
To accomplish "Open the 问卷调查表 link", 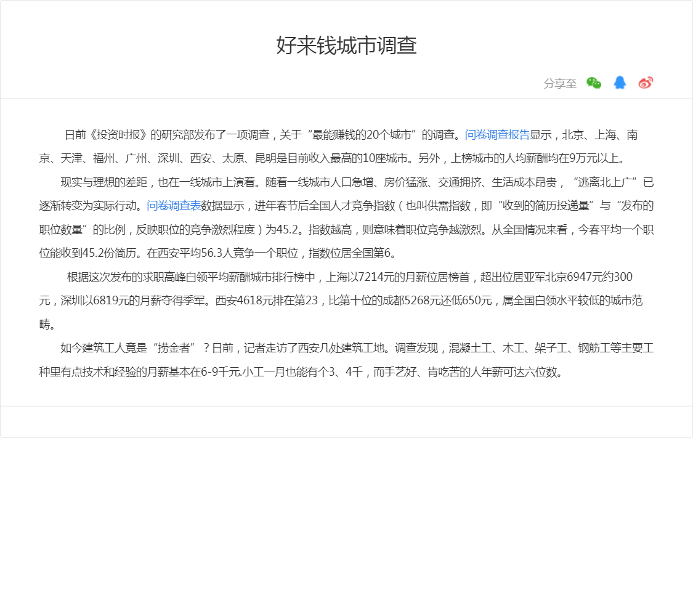I will (x=174, y=206).
